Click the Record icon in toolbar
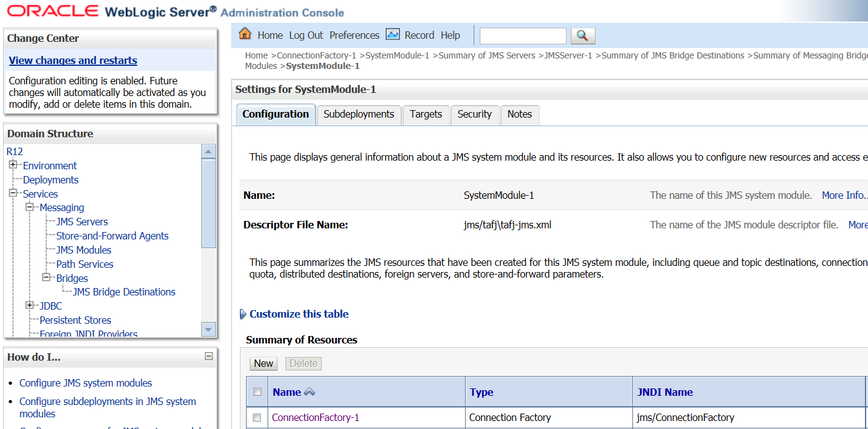Image resolution: width=868 pixels, height=429 pixels. pos(393,34)
